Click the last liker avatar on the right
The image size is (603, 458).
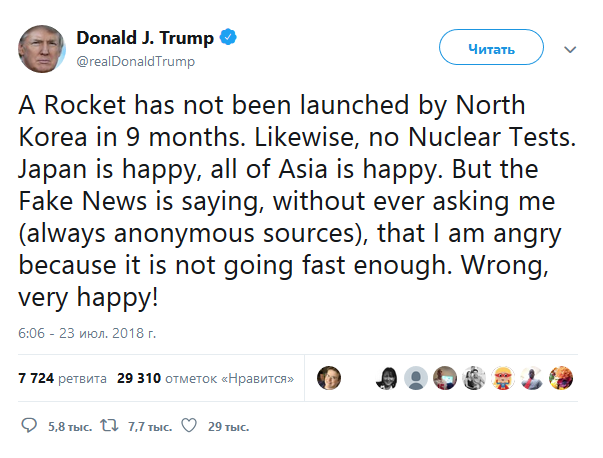pos(561,378)
